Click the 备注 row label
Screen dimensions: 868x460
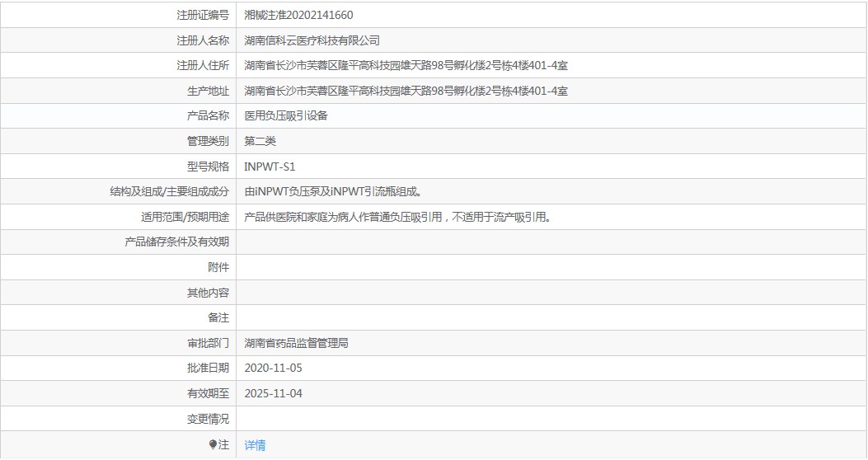click(218, 317)
